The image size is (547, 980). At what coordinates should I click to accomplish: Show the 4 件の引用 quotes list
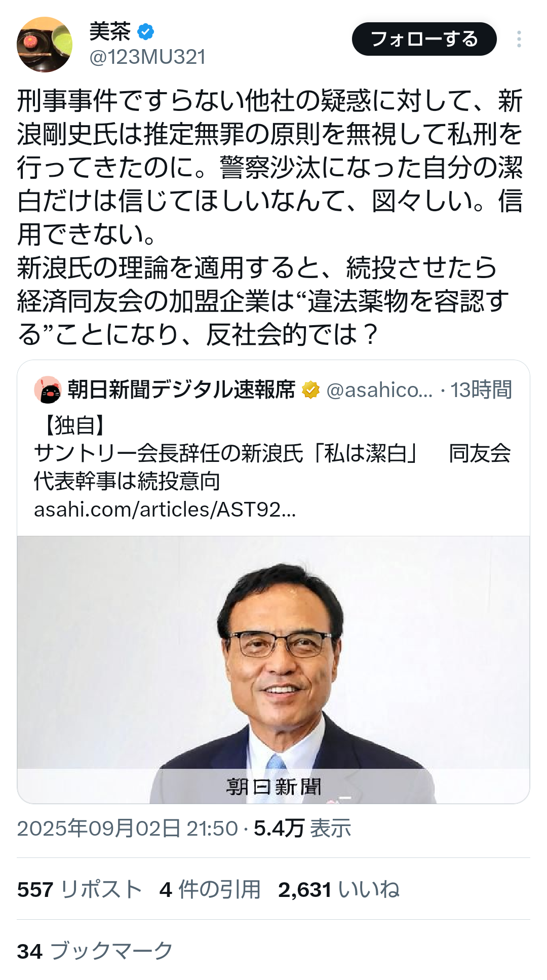pyautogui.click(x=210, y=889)
